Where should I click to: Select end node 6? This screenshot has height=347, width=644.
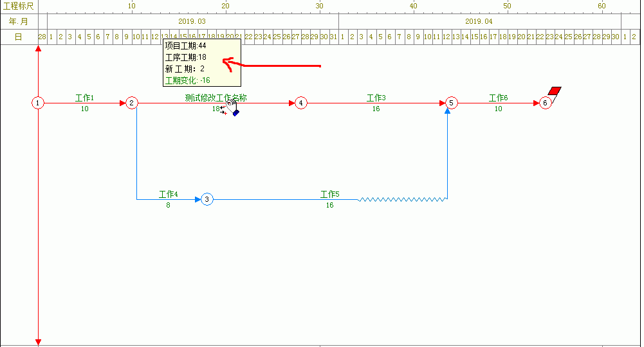tap(545, 103)
